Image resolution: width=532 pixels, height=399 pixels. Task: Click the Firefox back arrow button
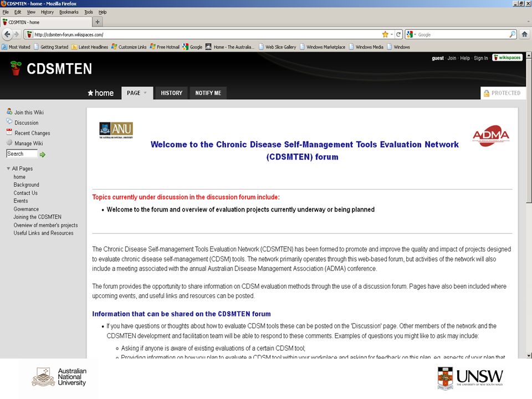coord(7,34)
